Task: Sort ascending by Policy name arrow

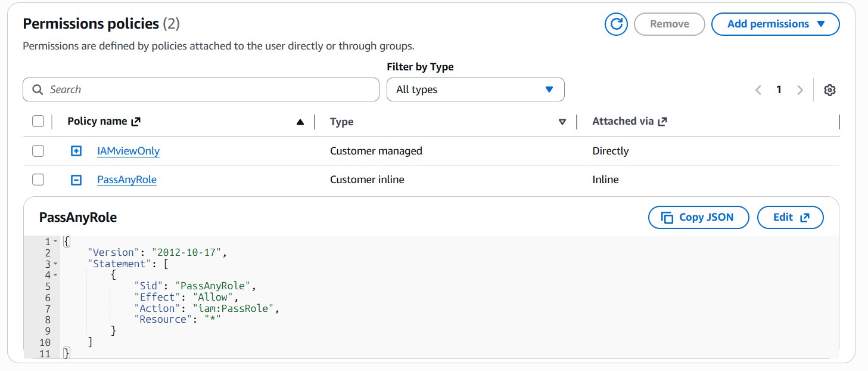Action: 300,122
